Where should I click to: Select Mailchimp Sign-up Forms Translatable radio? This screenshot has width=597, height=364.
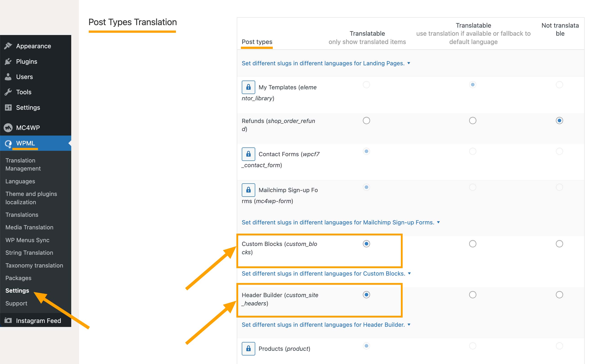(x=366, y=187)
